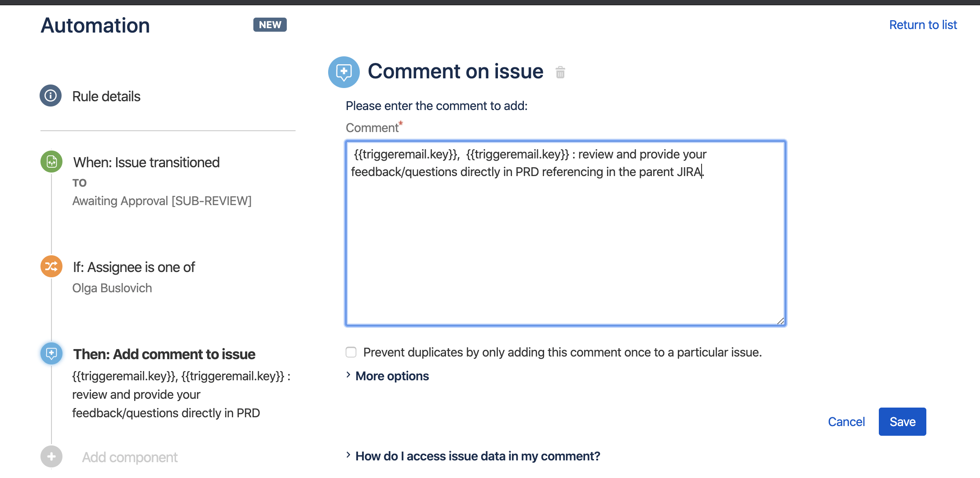Enable the Prevent duplicates checkbox
Viewport: 980px width, 478px height.
click(351, 352)
